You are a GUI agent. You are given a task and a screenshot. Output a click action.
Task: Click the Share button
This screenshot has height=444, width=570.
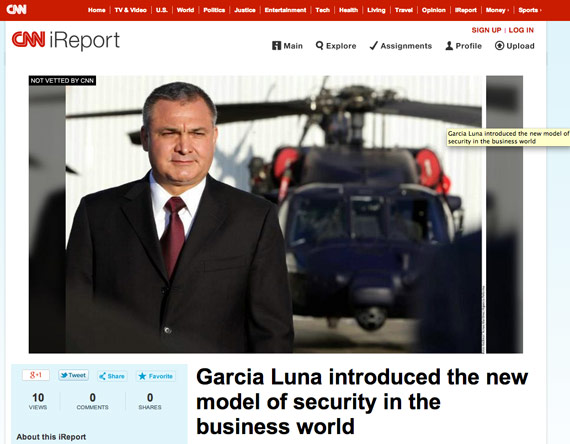[x=112, y=376]
